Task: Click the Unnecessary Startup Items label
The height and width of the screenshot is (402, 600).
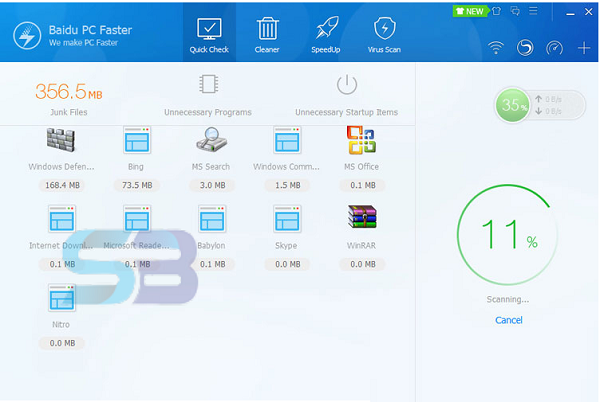Action: pyautogui.click(x=346, y=112)
